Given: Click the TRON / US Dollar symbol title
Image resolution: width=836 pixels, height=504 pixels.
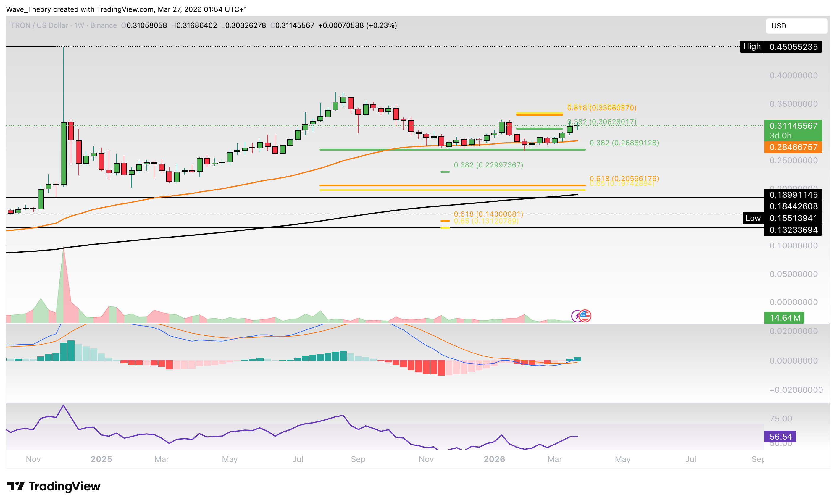Looking at the screenshot, I should click(x=39, y=25).
